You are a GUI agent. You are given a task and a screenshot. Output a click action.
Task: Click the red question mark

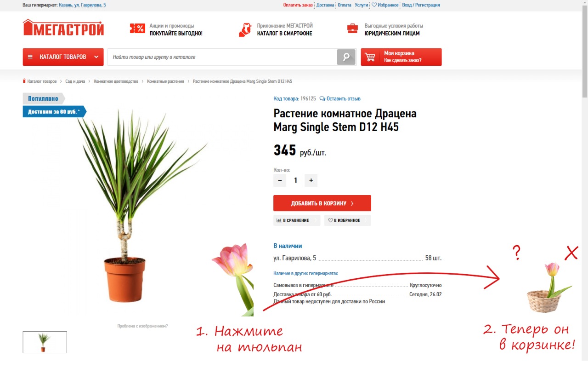click(x=517, y=253)
